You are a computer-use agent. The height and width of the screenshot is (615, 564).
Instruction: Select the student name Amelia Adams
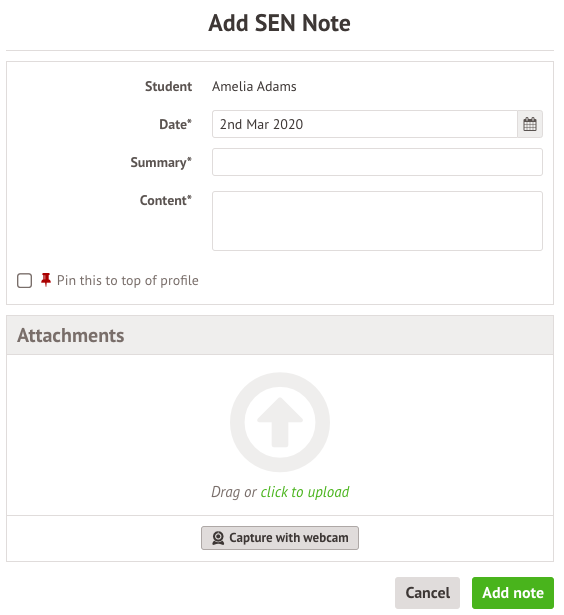(x=254, y=86)
